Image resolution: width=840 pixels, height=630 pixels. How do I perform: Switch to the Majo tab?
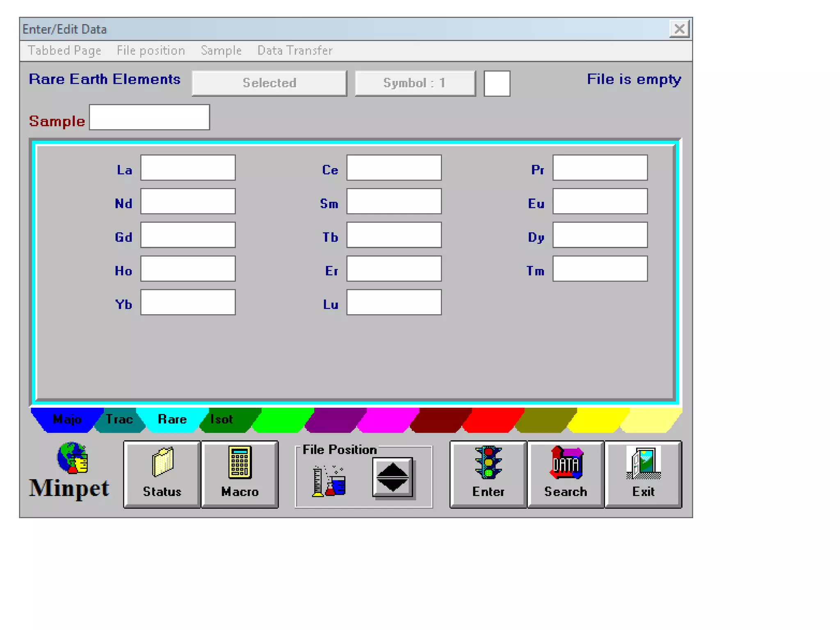tap(67, 419)
